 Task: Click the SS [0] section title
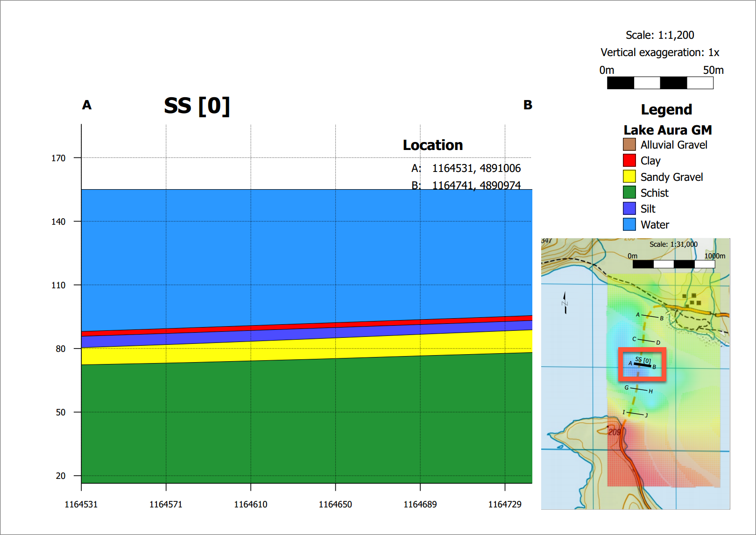point(197,106)
